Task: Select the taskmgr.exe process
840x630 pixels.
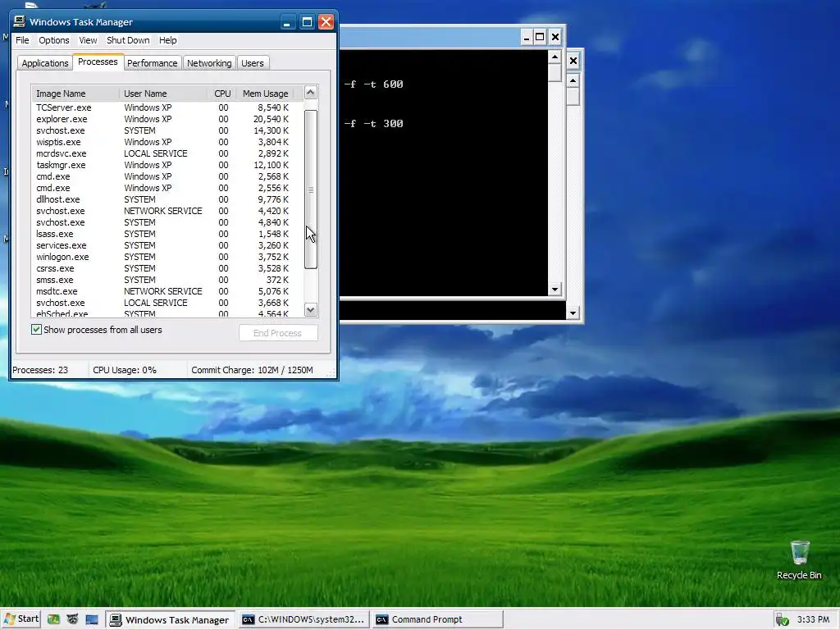Action: tap(162, 165)
